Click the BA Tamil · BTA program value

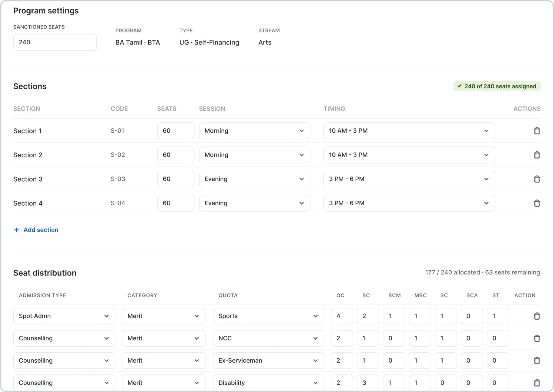point(138,42)
